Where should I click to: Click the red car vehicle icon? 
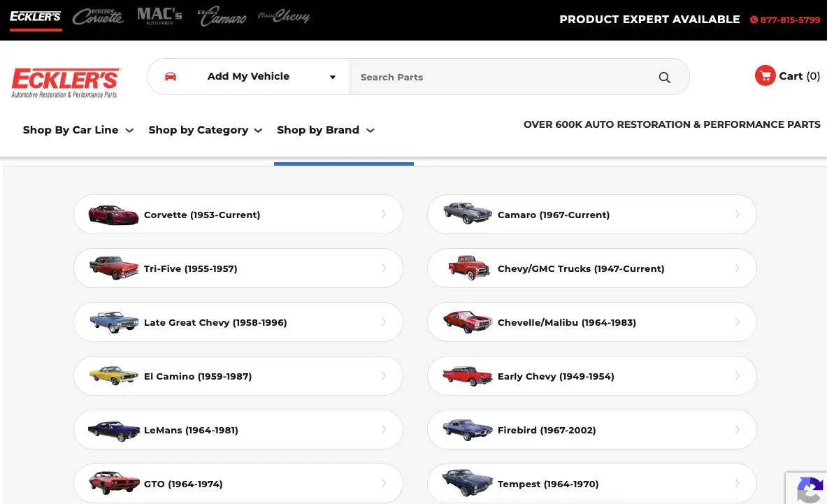point(171,76)
